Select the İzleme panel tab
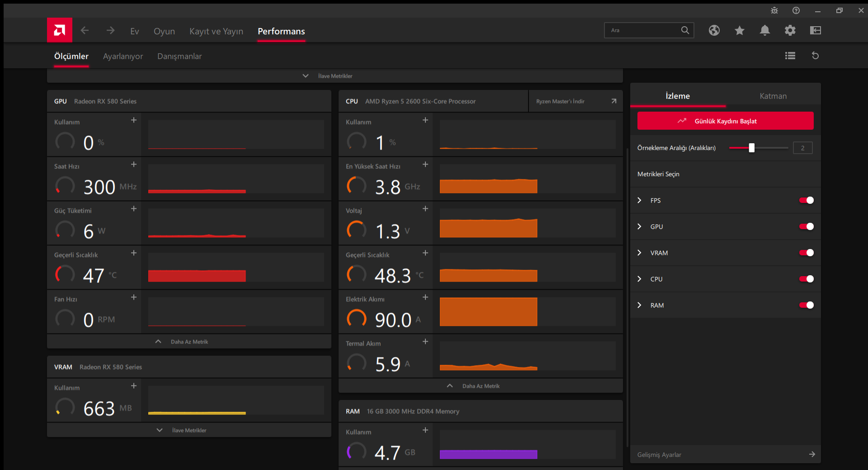This screenshot has width=868, height=470. tap(678, 96)
